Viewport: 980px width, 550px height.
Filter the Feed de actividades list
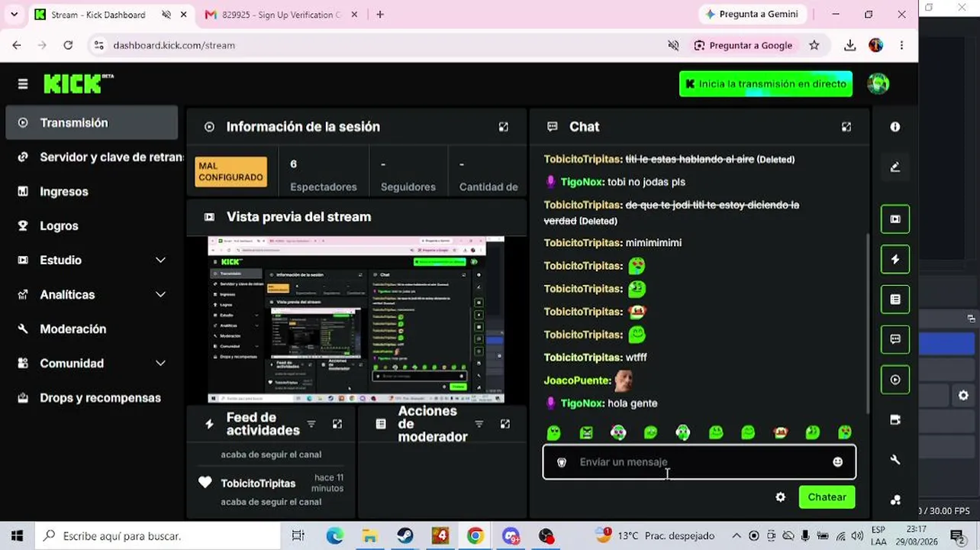pos(311,424)
